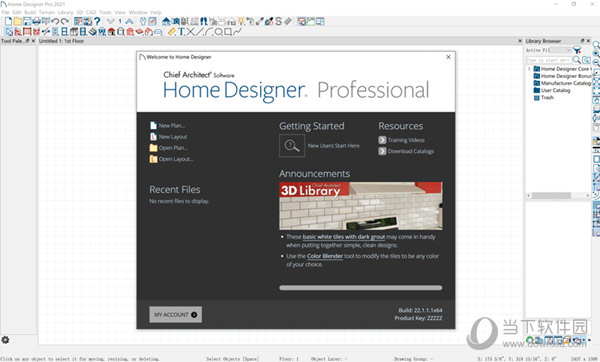
Task: Close the Welcome to Home Designer dialog
Action: (x=448, y=57)
